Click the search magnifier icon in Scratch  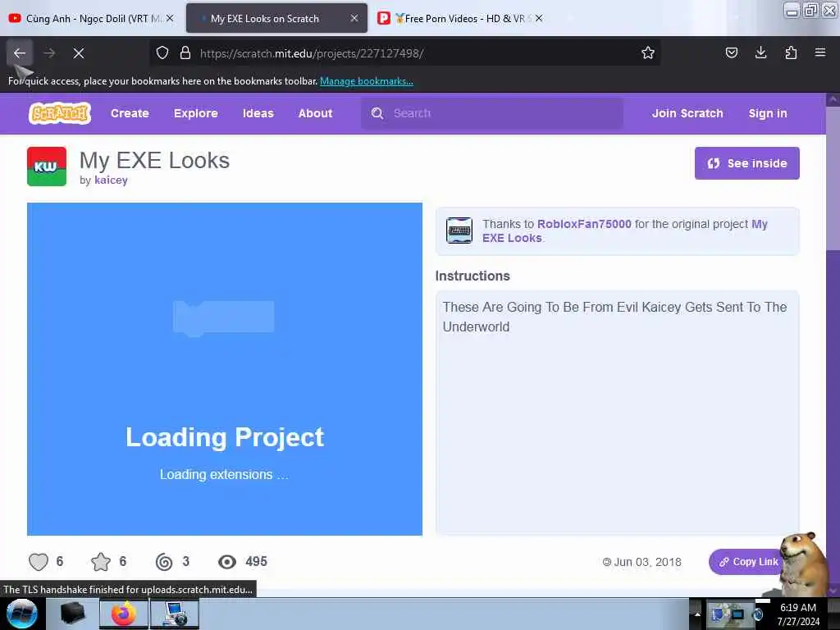[x=377, y=113]
